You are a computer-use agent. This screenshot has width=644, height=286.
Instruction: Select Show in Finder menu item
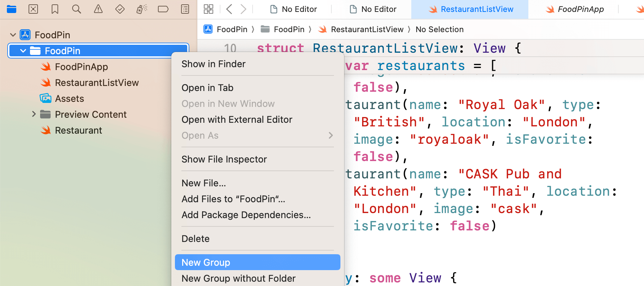click(x=213, y=64)
